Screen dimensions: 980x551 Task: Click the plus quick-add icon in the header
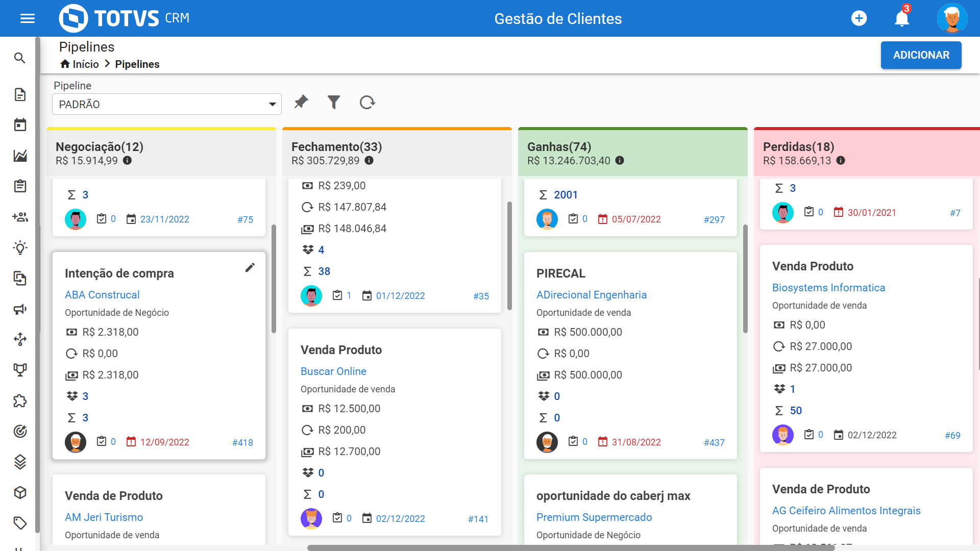point(859,19)
